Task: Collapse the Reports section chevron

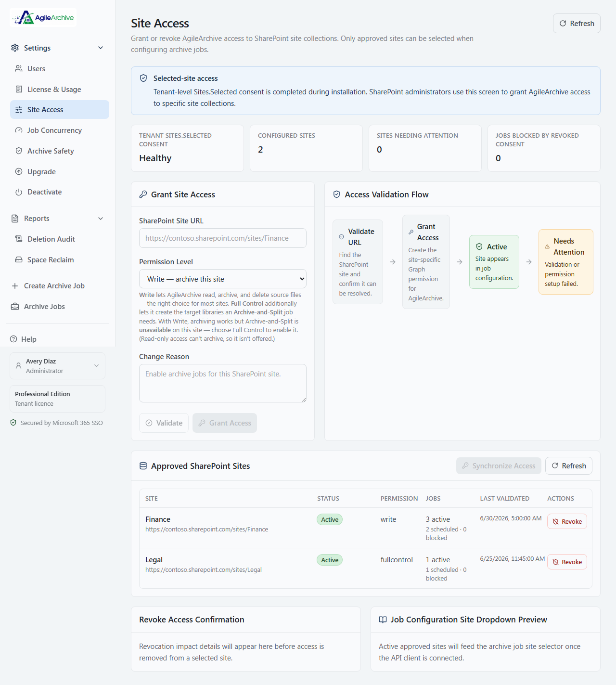Action: coord(101,219)
